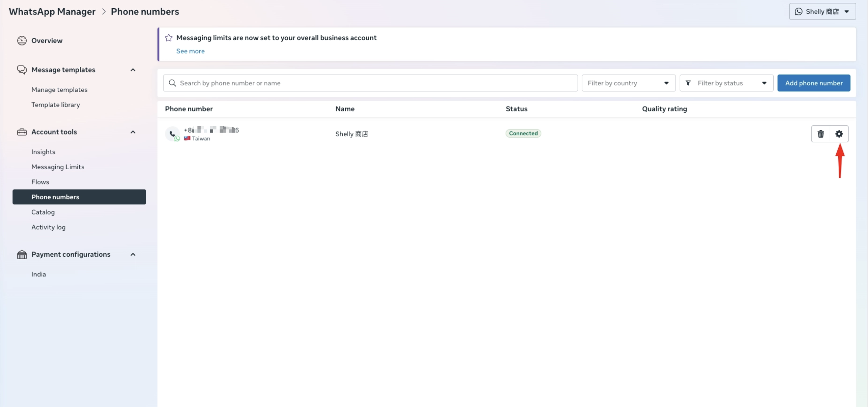Delete the phone number with trash icon
Image resolution: width=868 pixels, height=407 pixels.
[821, 134]
